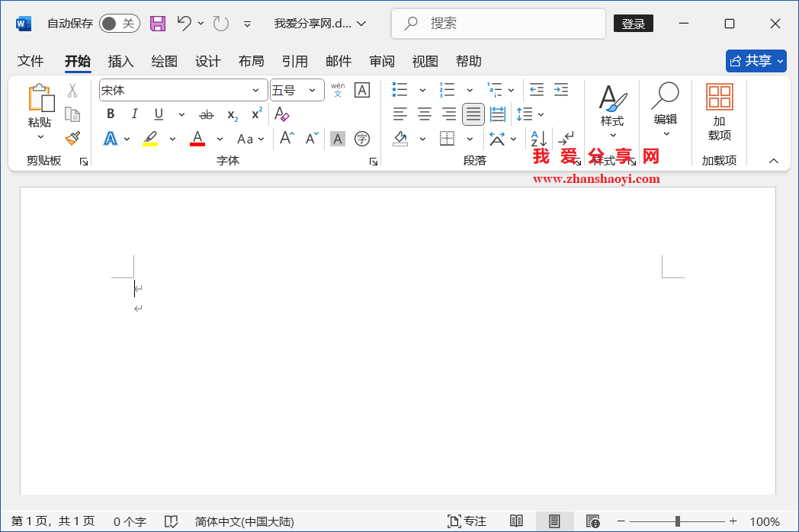Click the character border icon

point(362,90)
